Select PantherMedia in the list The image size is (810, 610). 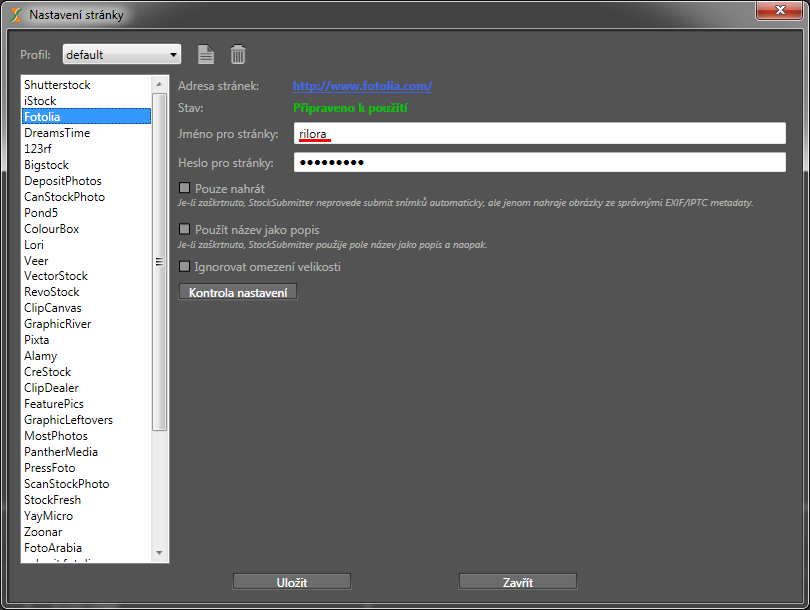tap(86, 452)
